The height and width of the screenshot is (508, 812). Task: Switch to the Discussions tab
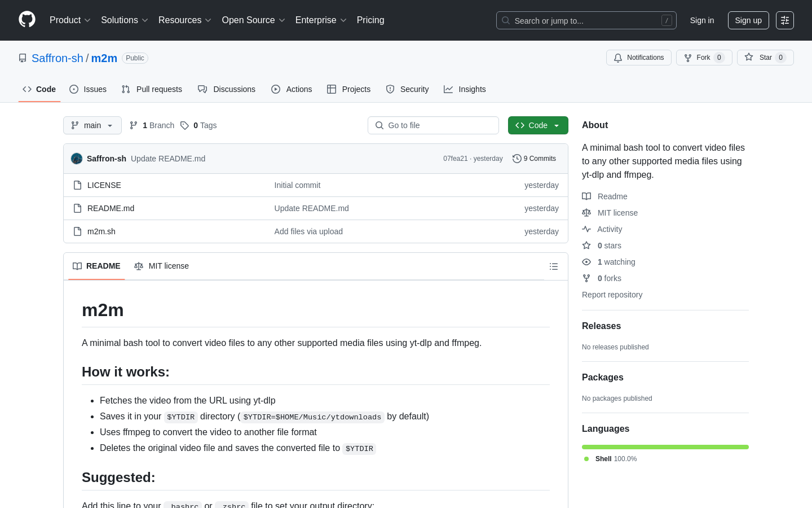coord(227,89)
